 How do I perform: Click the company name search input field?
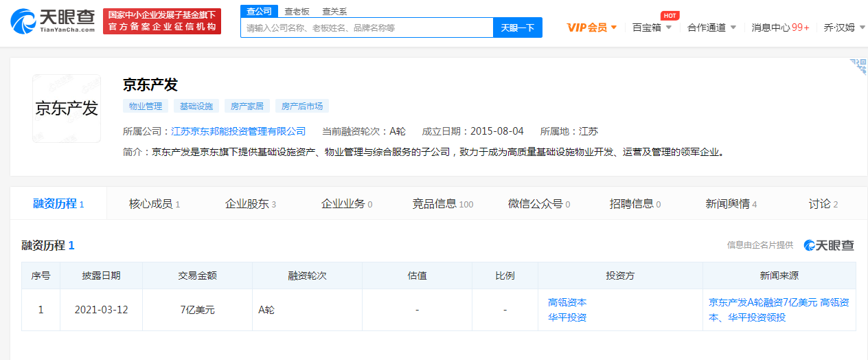point(367,27)
